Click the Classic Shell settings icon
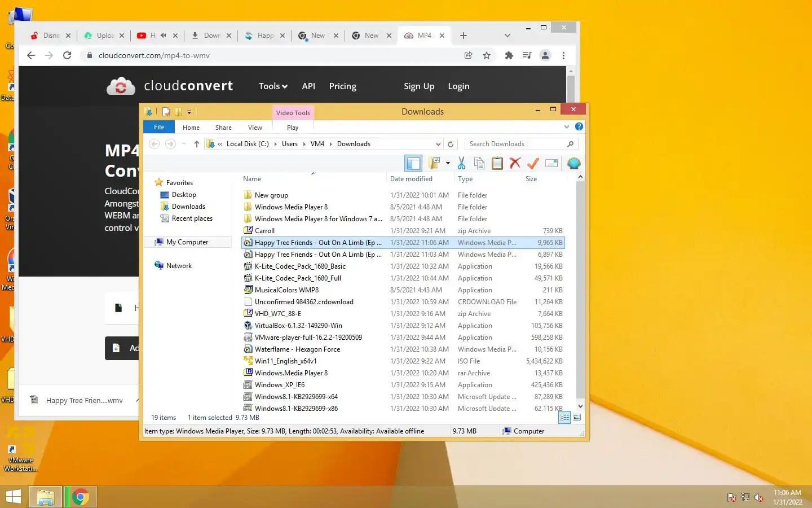 573,163
